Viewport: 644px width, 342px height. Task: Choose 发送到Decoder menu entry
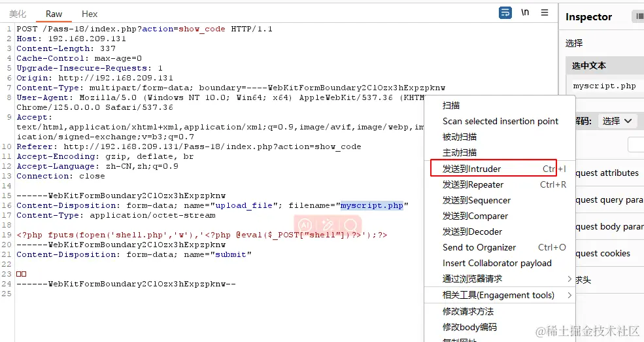500,231
